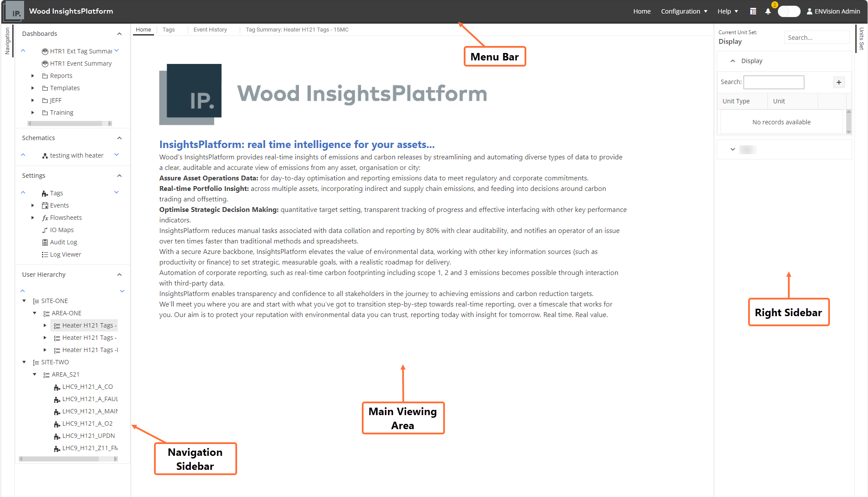Viewport: 868px width, 497px height.
Task: Switch to the Tags tab
Action: point(168,30)
